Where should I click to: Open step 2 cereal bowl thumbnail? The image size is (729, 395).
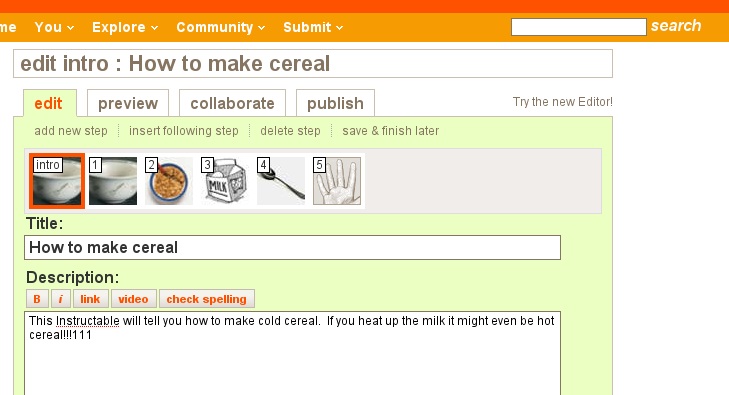[x=169, y=181]
